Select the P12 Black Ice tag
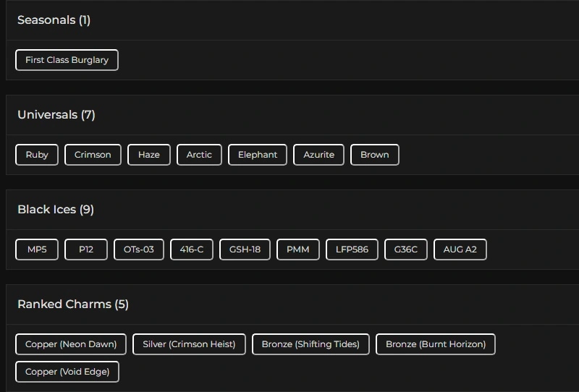 [x=86, y=250]
